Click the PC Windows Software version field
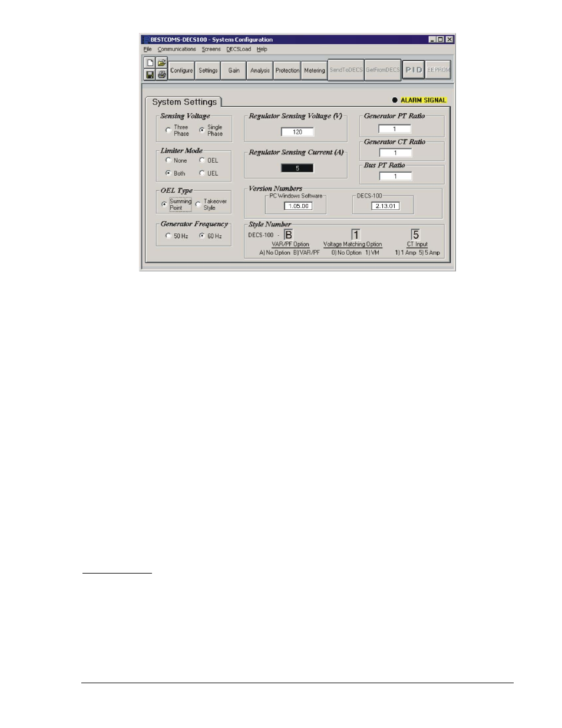 click(298, 206)
